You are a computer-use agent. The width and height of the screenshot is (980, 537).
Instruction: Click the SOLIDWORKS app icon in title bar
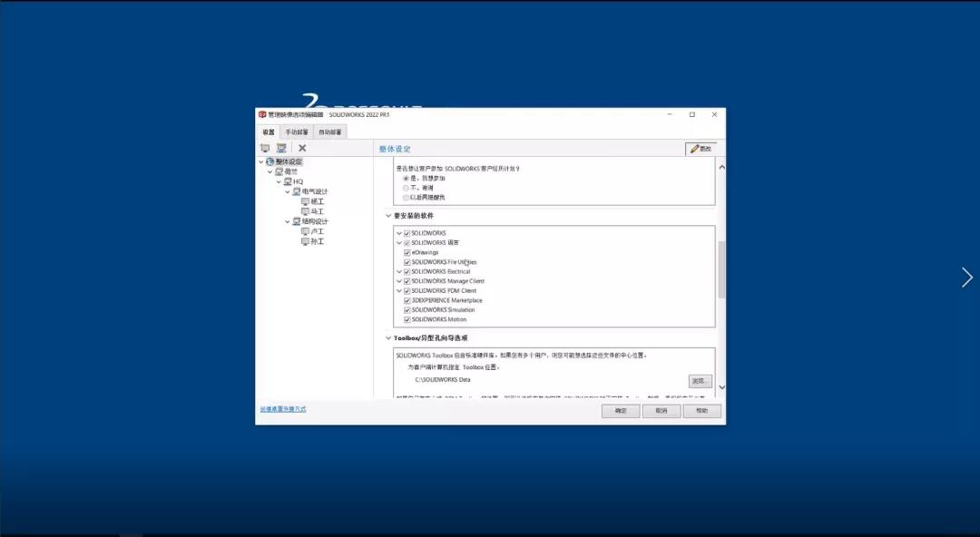pos(262,115)
